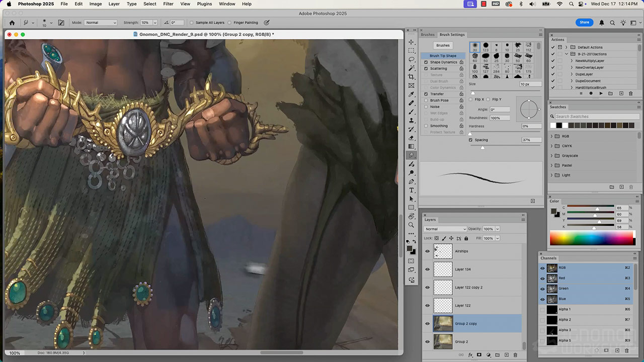Turn on Finger Painting option

[230, 23]
